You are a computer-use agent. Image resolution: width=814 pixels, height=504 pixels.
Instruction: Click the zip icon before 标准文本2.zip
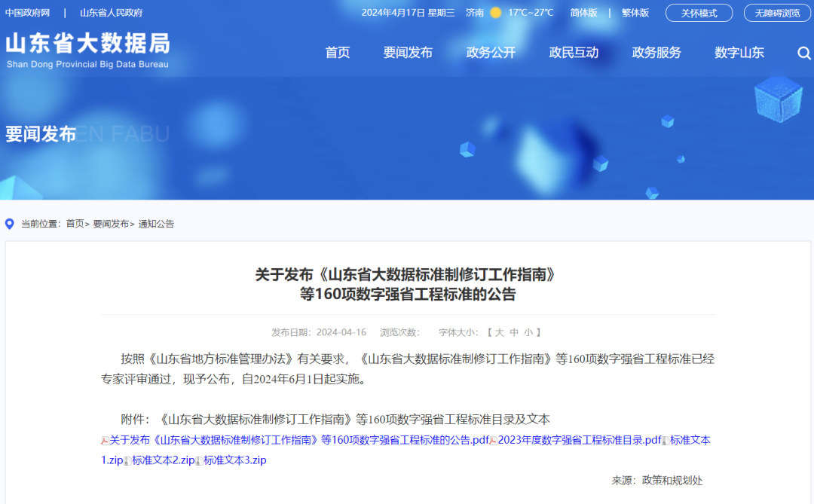pyautogui.click(x=128, y=460)
